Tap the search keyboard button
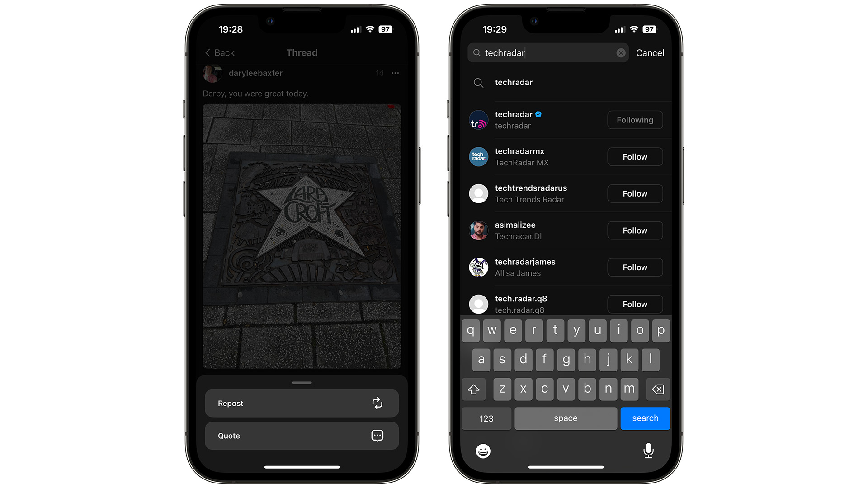Screen dimensions: 868x488 (646, 418)
